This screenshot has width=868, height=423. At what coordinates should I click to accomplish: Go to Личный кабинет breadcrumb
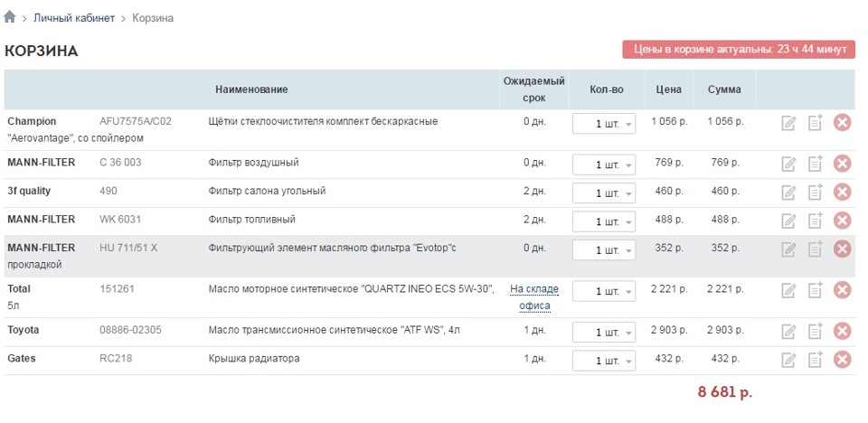(74, 18)
